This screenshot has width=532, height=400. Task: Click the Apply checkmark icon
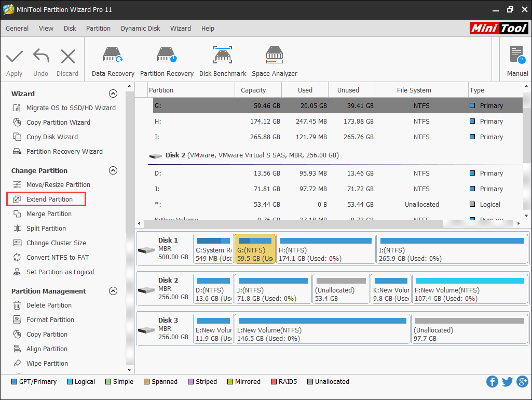click(x=14, y=57)
